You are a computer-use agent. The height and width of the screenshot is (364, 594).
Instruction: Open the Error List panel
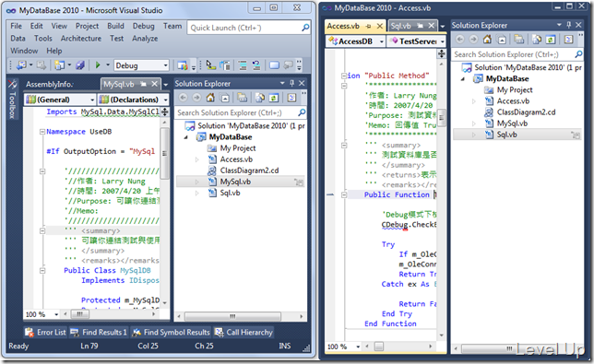pyautogui.click(x=45, y=333)
